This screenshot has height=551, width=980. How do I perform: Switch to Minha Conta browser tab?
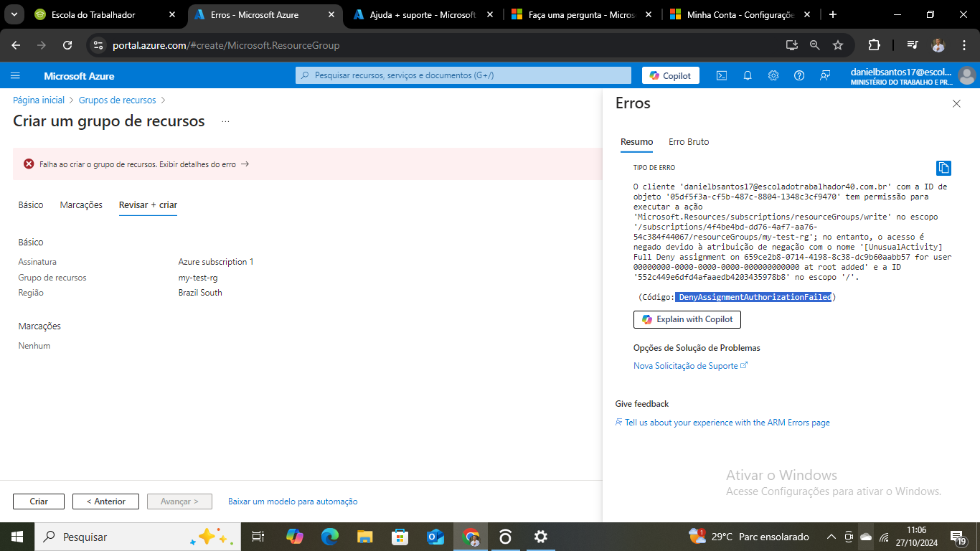(x=740, y=14)
